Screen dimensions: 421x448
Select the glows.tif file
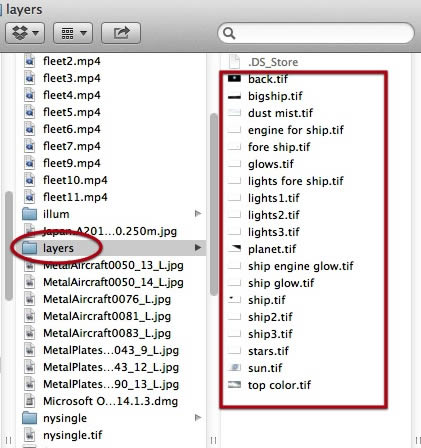coord(271,164)
